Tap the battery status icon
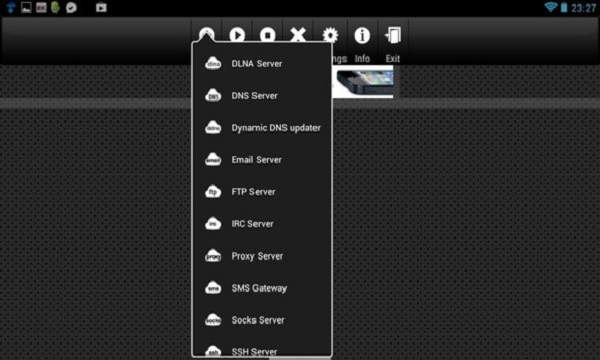This screenshot has height=360, width=600. click(564, 7)
